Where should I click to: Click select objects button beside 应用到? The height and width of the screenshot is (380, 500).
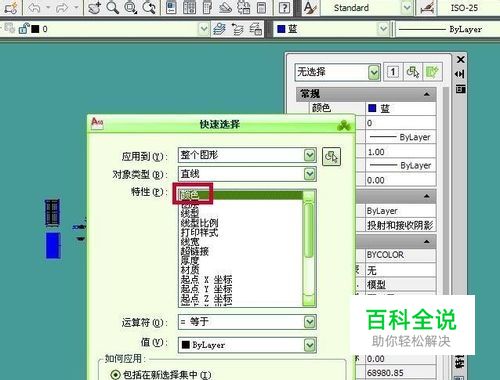point(331,156)
